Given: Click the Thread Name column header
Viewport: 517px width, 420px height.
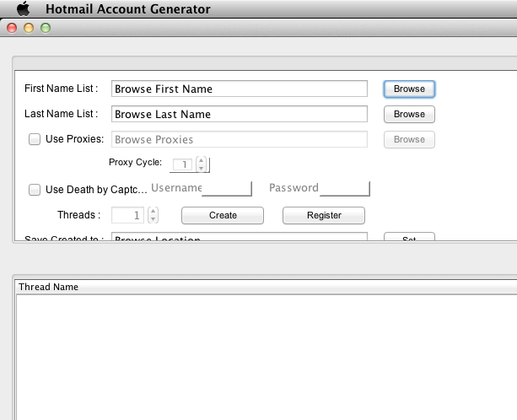Looking at the screenshot, I should tap(267, 287).
